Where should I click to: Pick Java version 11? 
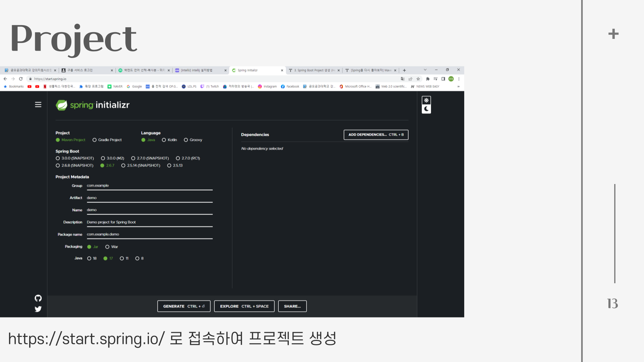coord(122,258)
